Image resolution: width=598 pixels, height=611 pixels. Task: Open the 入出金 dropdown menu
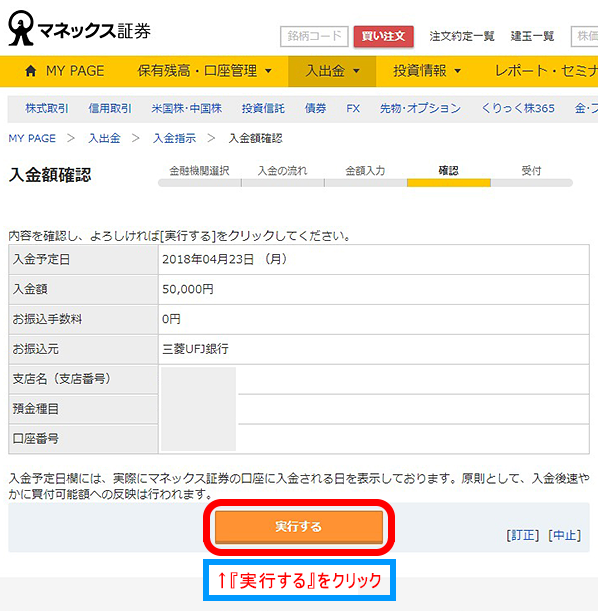pos(332,71)
